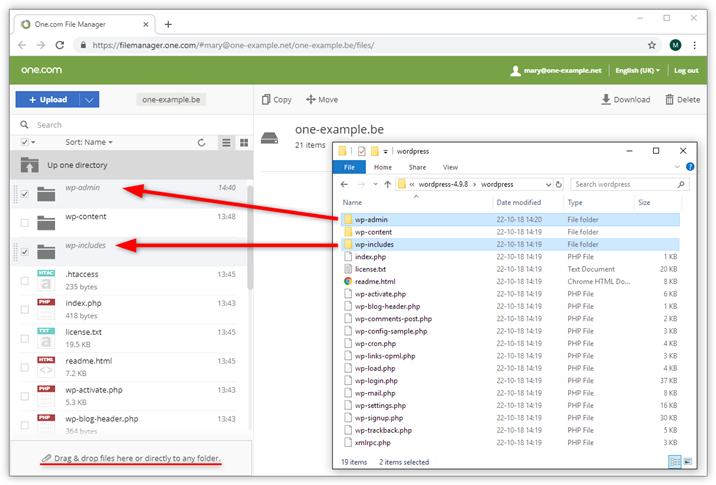Click the one.com logo

42,70
